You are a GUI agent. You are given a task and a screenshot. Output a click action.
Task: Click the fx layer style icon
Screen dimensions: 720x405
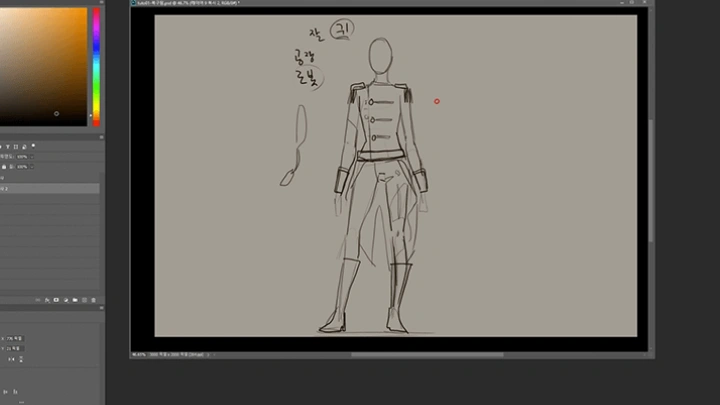(x=47, y=300)
